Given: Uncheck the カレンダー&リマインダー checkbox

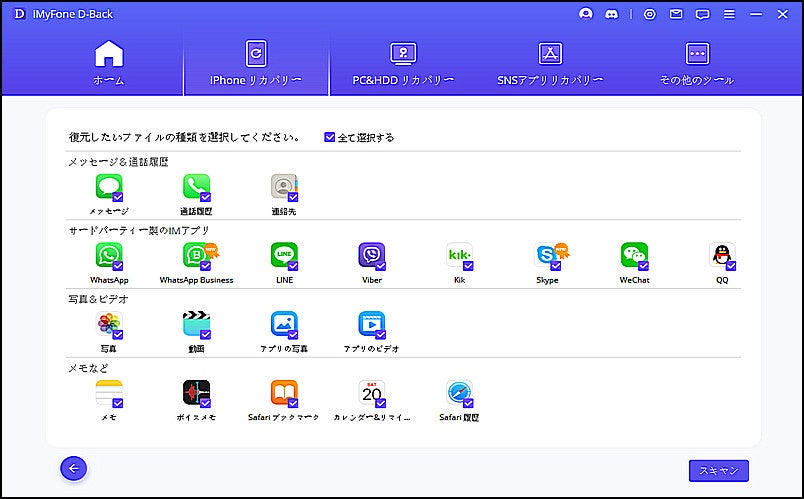Looking at the screenshot, I should (x=380, y=403).
